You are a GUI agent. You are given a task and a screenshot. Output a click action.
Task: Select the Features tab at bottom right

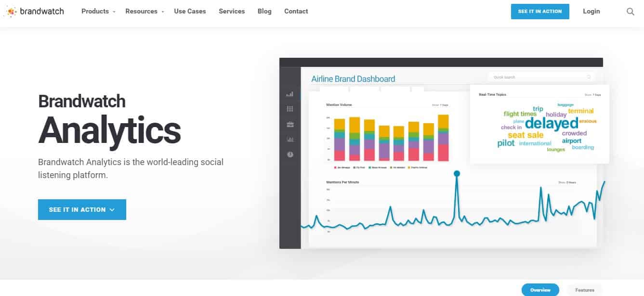pos(584,290)
